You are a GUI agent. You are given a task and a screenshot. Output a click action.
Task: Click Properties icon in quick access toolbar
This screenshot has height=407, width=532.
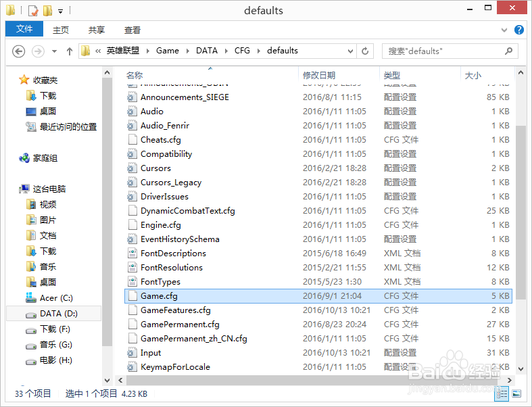pos(33,11)
